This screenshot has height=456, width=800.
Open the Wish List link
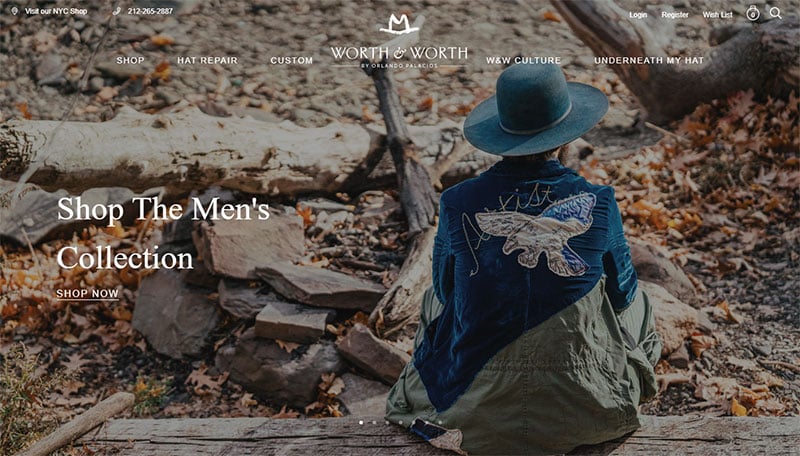click(717, 15)
